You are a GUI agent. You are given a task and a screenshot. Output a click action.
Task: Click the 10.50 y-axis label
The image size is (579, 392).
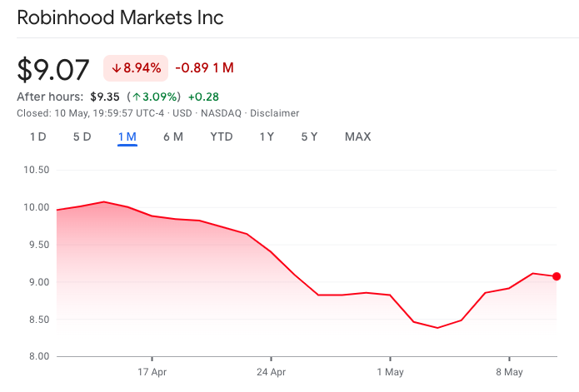34,170
